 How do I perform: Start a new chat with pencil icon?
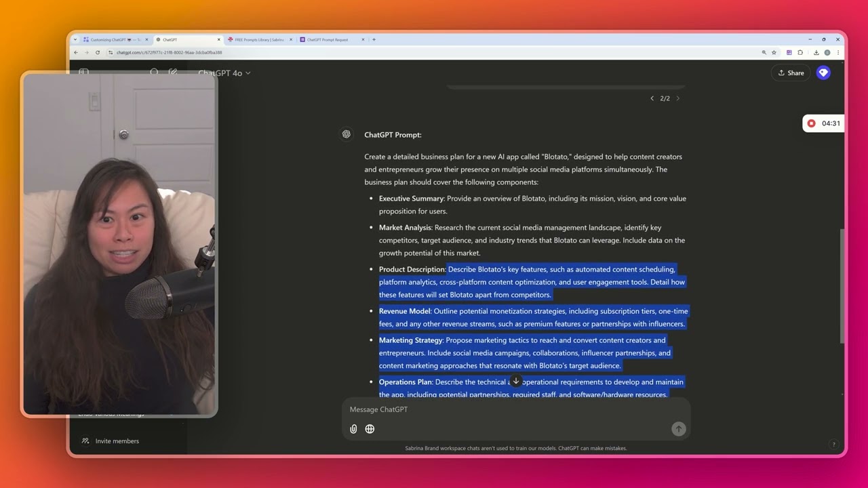point(173,73)
